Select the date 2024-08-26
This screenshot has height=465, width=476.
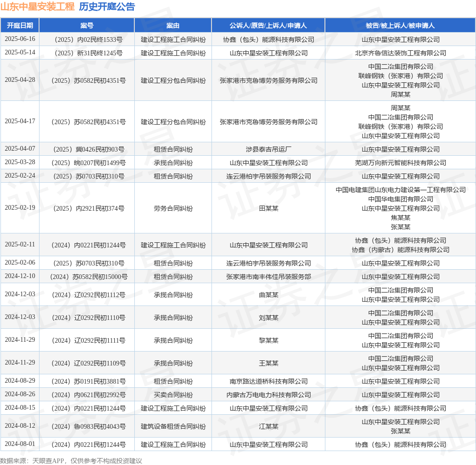tap(20, 394)
